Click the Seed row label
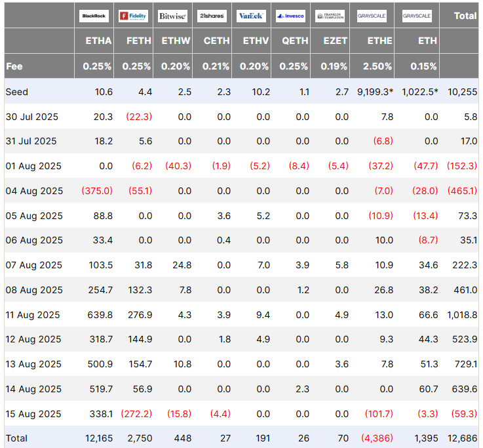This screenshot has width=483, height=448. [x=17, y=92]
